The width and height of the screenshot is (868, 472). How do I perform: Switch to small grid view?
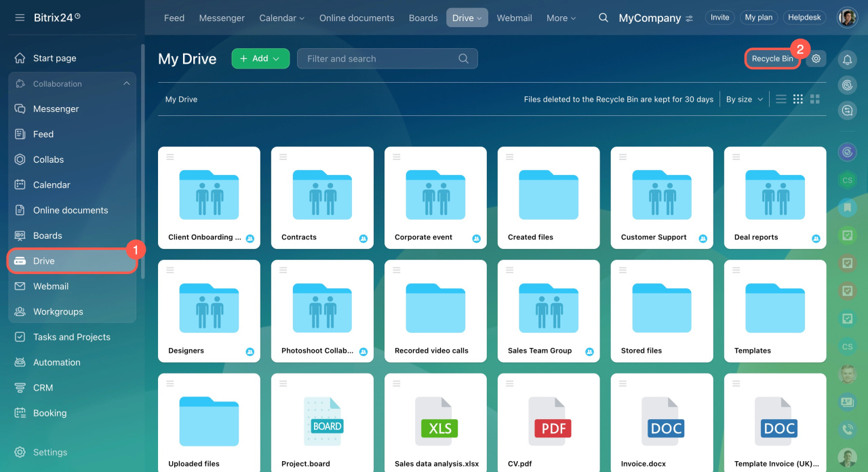click(798, 99)
